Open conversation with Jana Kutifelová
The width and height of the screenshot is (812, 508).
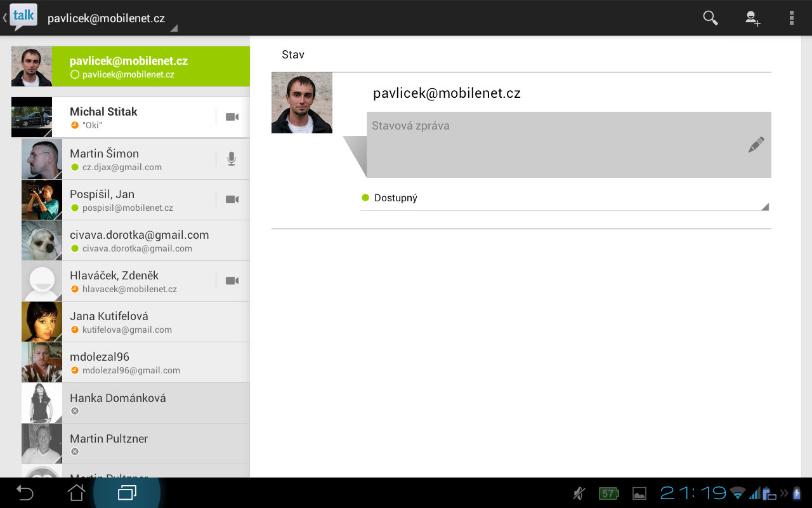pyautogui.click(x=140, y=322)
